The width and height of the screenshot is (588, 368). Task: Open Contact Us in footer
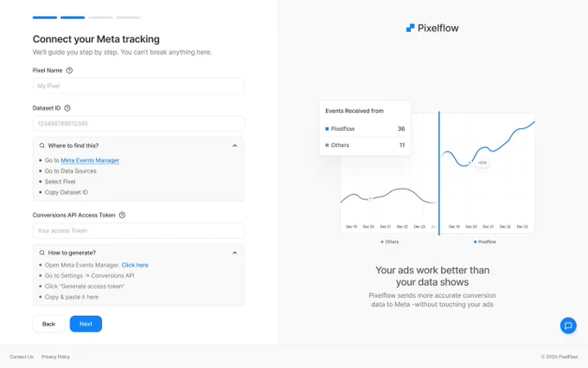[x=22, y=357]
